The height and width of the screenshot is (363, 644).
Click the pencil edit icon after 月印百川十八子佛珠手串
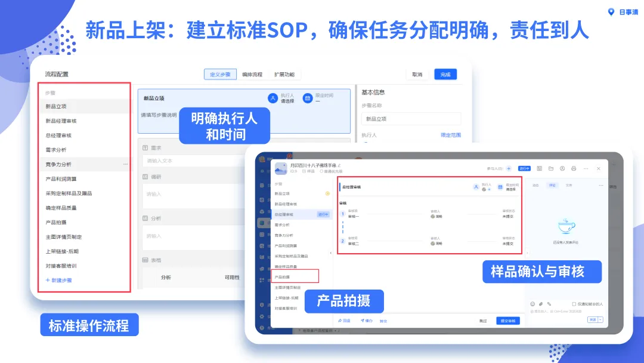click(339, 165)
